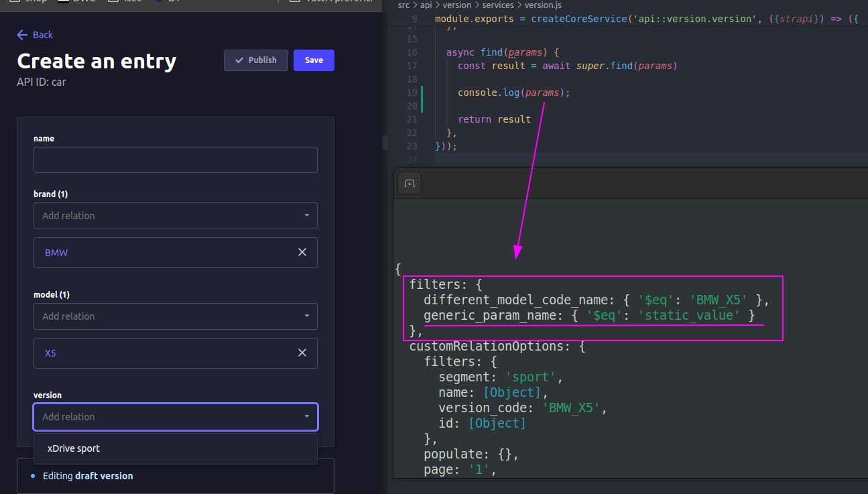
Task: Click the "page: '1'" terminal line
Action: pos(460,470)
